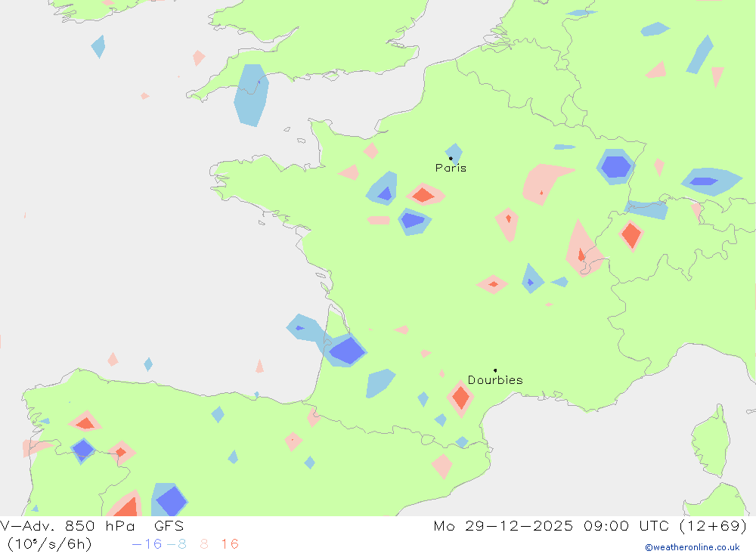756x554 pixels.
Task: Click the light pink 8 legend value
Action: 204,544
